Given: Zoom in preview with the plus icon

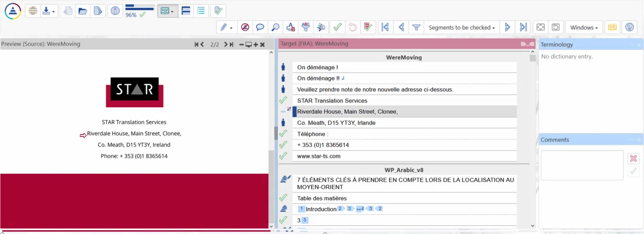Looking at the screenshot, I should click(x=256, y=44).
